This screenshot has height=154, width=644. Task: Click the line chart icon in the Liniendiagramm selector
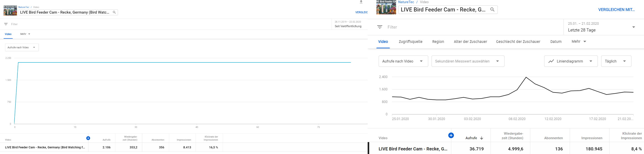[551, 61]
